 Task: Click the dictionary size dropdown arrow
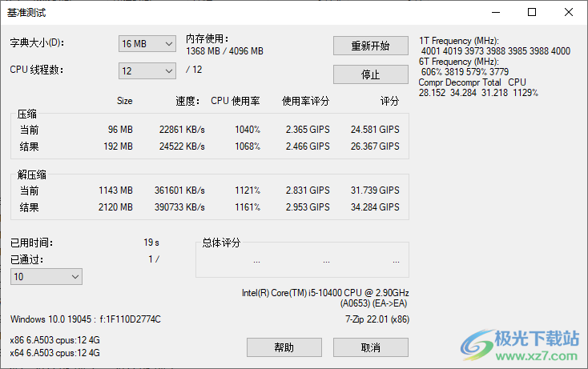click(169, 44)
